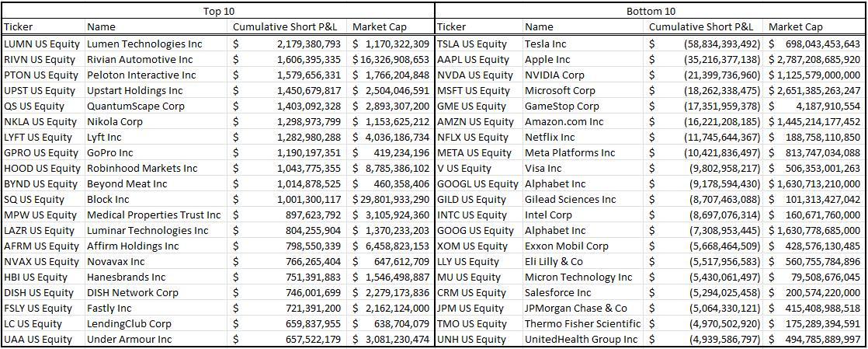Screen dimensions: 868x349
Task: Click the DISH Network Corp name cell
Action: 132,292
